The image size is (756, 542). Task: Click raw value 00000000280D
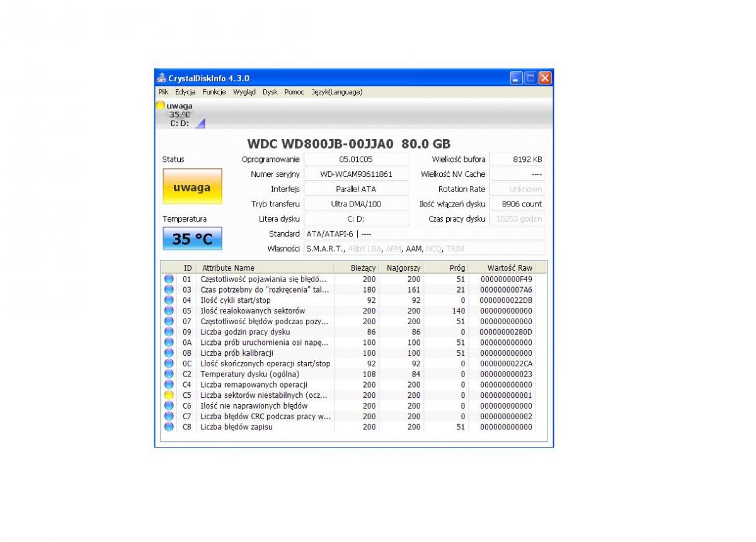506,332
